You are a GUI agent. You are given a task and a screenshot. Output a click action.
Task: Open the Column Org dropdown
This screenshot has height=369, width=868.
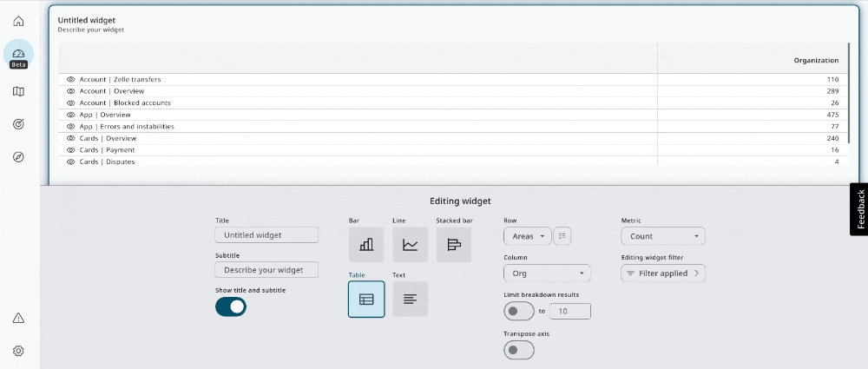coord(547,273)
